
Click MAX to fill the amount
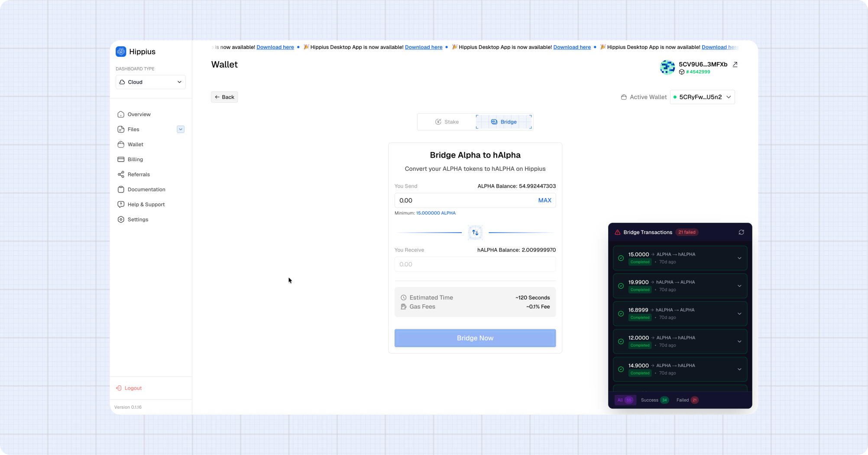coord(544,200)
